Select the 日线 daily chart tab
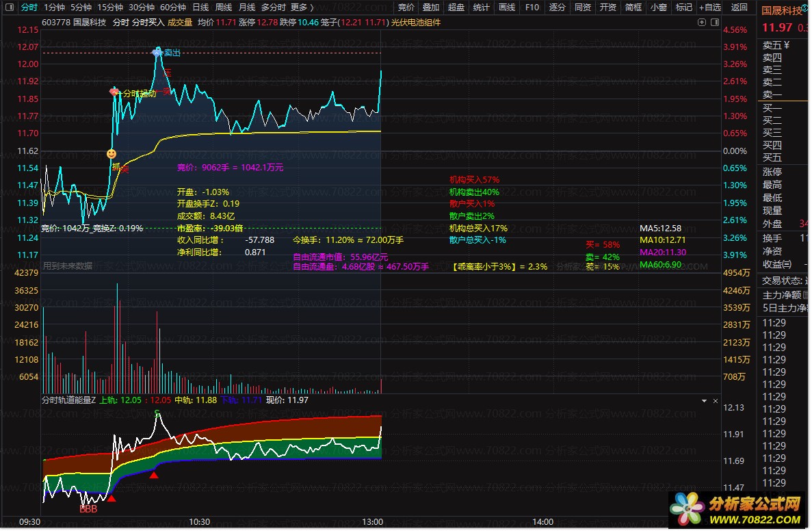 pyautogui.click(x=200, y=8)
